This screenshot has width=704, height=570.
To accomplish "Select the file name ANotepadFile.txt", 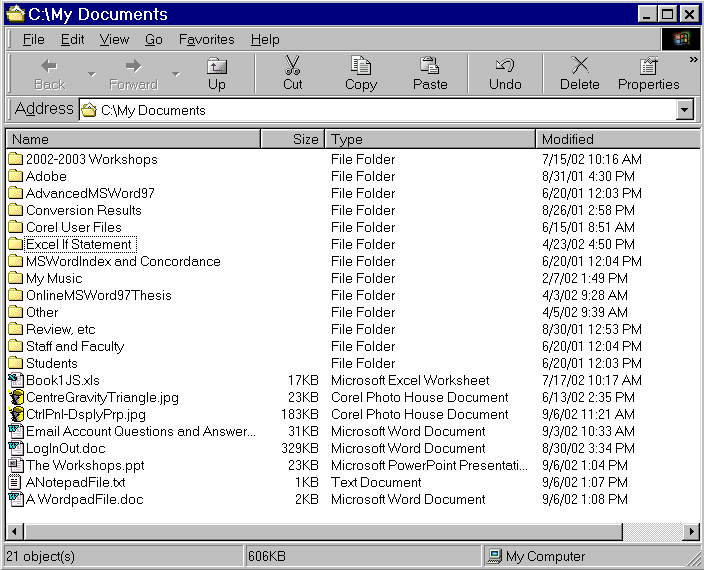I will 75,482.
